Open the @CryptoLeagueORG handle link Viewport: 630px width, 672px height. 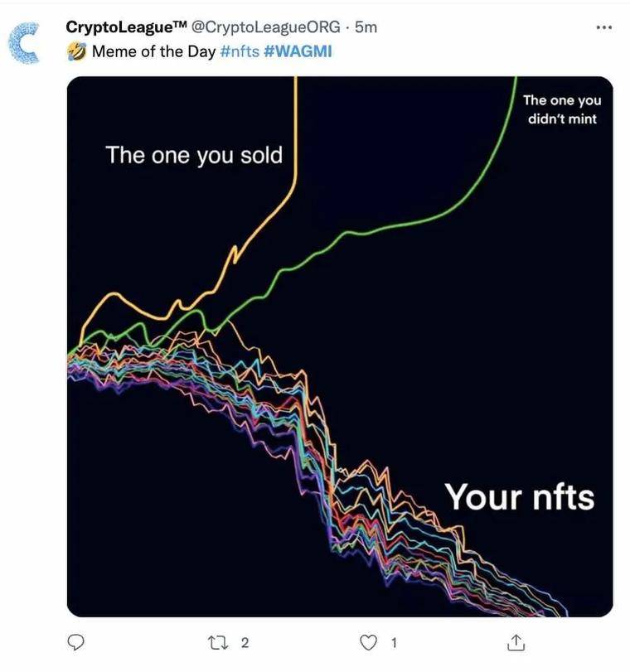(265, 27)
